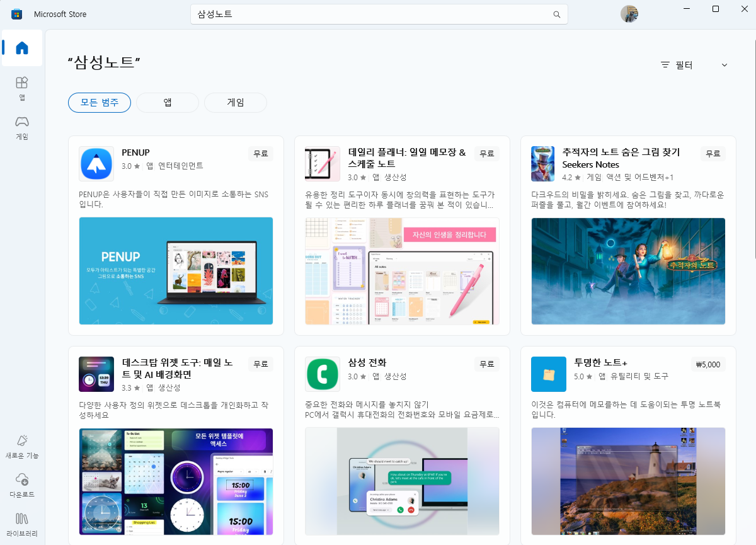Open the PENUP banner screenshot
Screen dimensions: 756x545
176,271
